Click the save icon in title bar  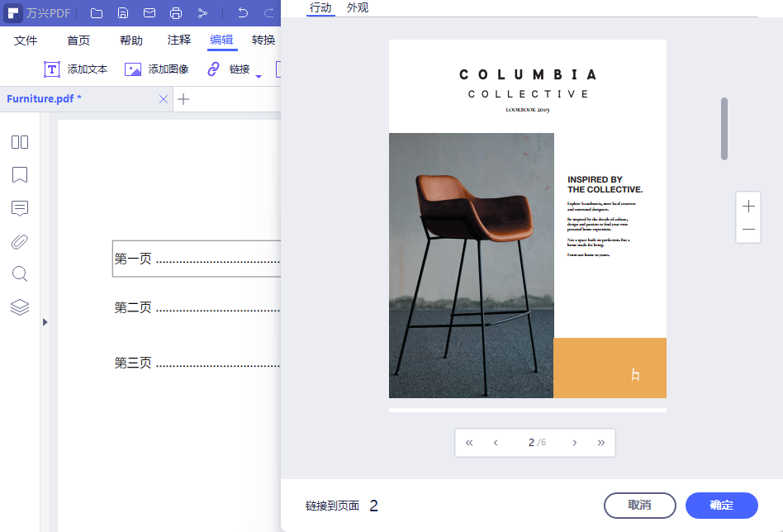point(123,13)
